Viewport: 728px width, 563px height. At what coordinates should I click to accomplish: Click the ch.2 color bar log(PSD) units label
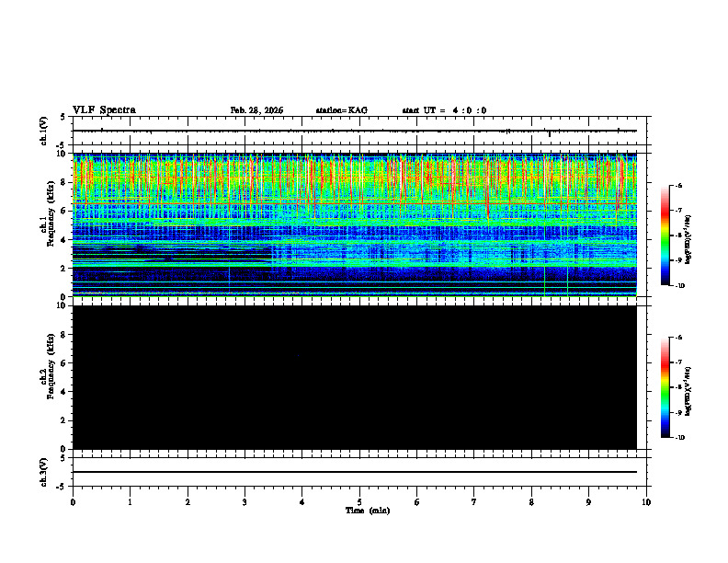pos(688,391)
